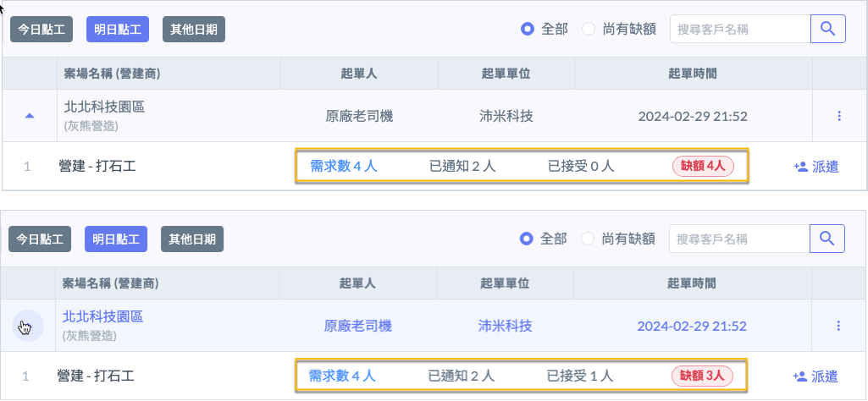Collapse the 北北科技園區 row using the blue up arrow
868x401 pixels.
30,116
